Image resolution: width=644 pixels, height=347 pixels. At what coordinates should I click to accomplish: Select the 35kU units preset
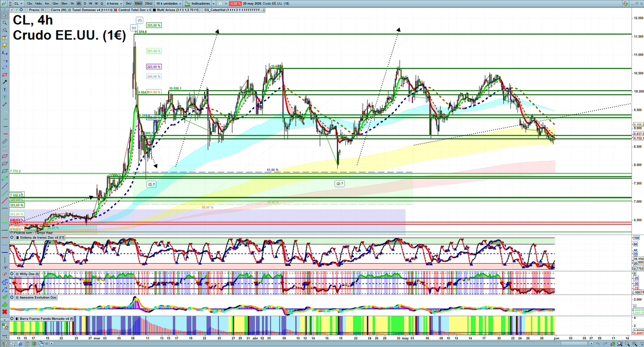149,4
